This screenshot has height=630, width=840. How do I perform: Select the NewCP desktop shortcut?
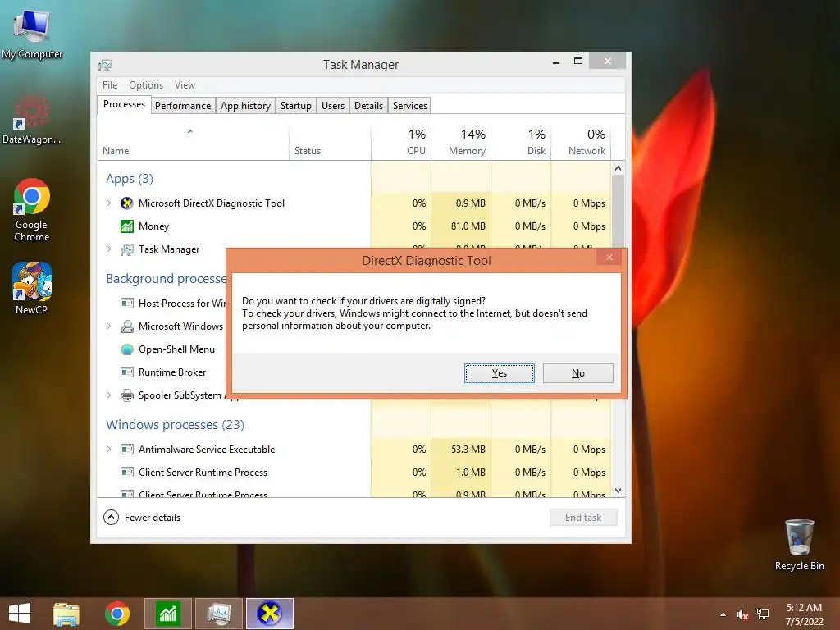tap(32, 288)
